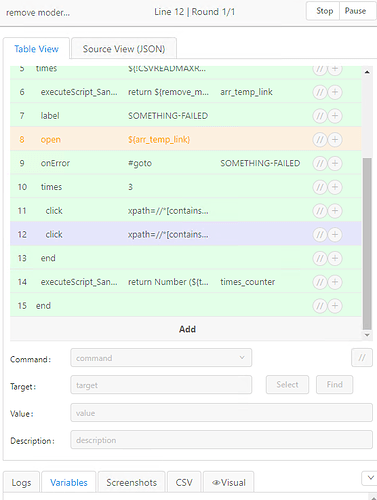The height and width of the screenshot is (500, 377).
Task: Click plus icon on row 10 times
Action: click(x=335, y=187)
